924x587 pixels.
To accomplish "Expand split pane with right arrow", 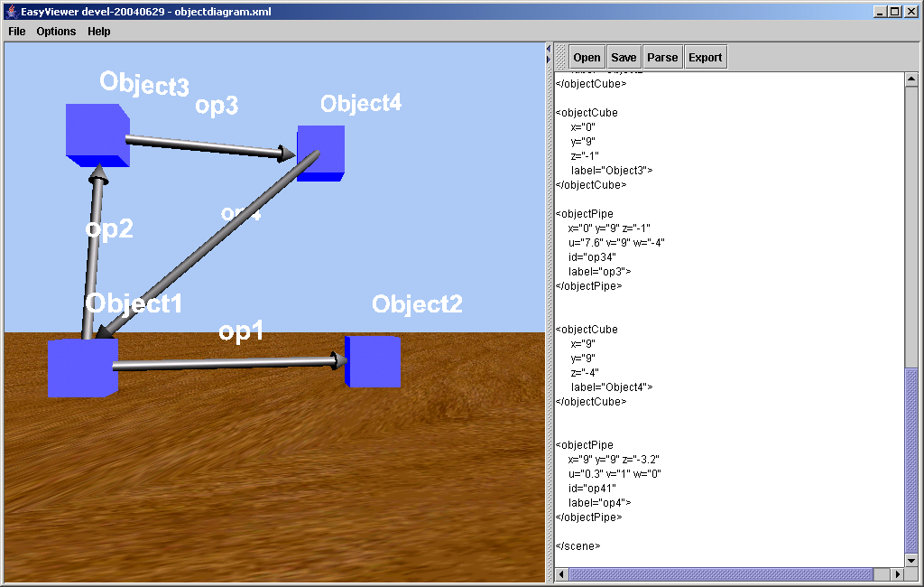I will pos(549,59).
